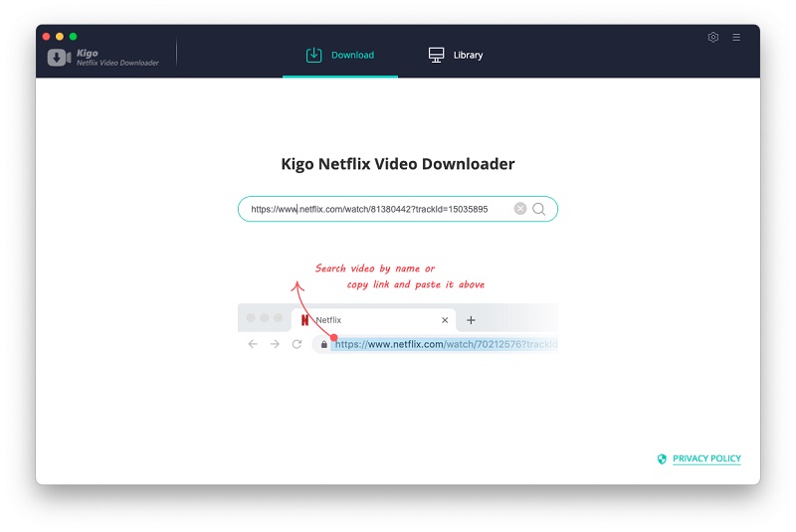Image resolution: width=796 pixels, height=532 pixels.
Task: Maximize the window with green button
Action: click(73, 37)
